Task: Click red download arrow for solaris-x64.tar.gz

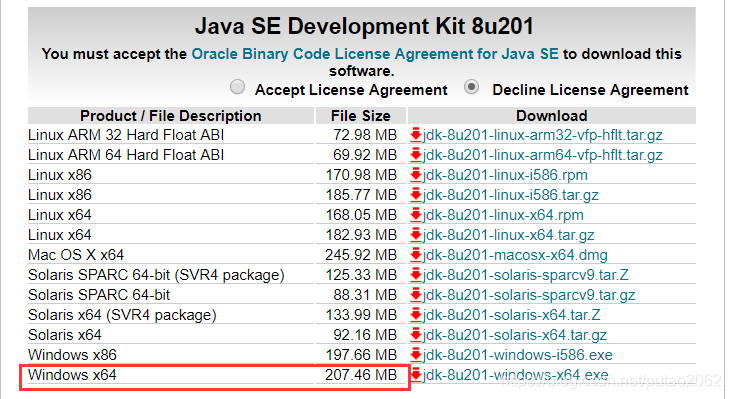Action: click(x=416, y=336)
